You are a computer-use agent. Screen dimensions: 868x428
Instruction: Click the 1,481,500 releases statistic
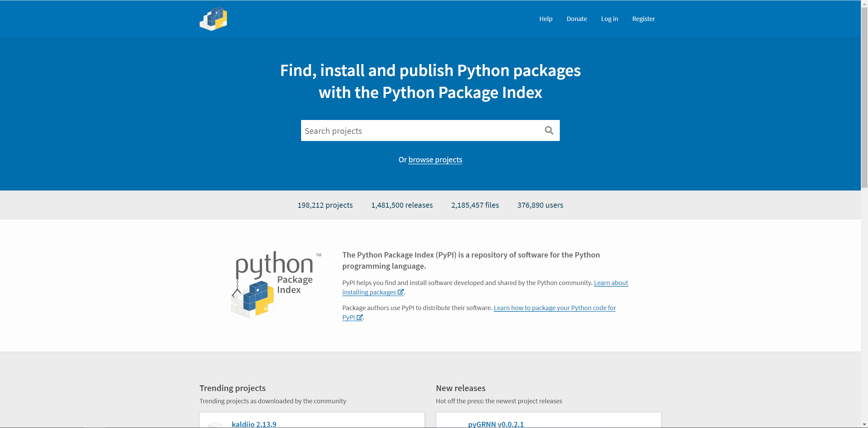pos(402,205)
